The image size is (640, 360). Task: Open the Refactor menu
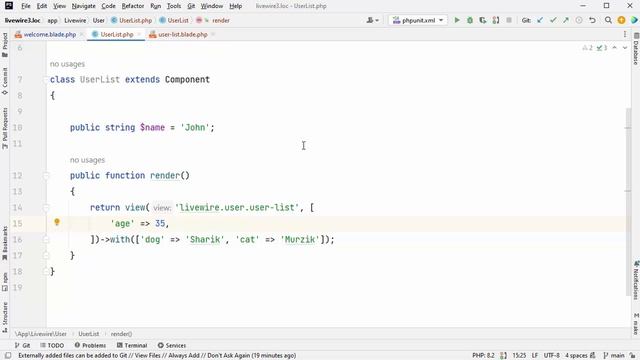pyautogui.click(x=133, y=6)
